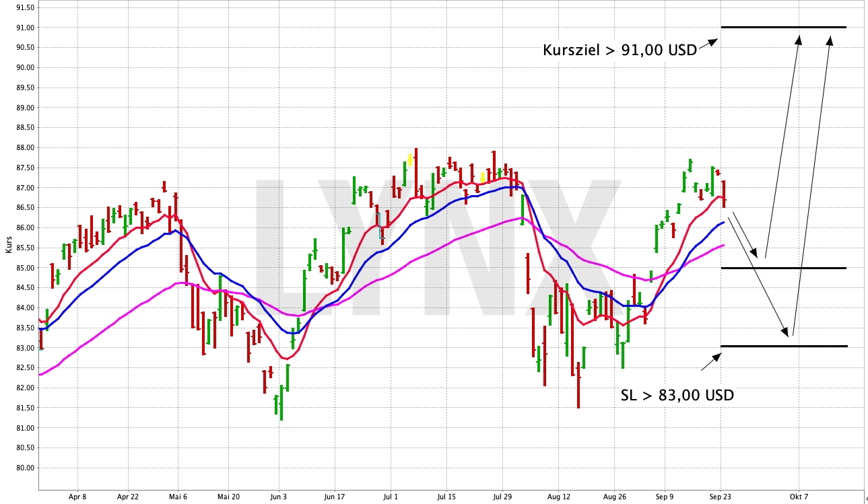Screen dimensions: 868x504
Task: Select the 'Jun 17' date marker
Action: 334,497
